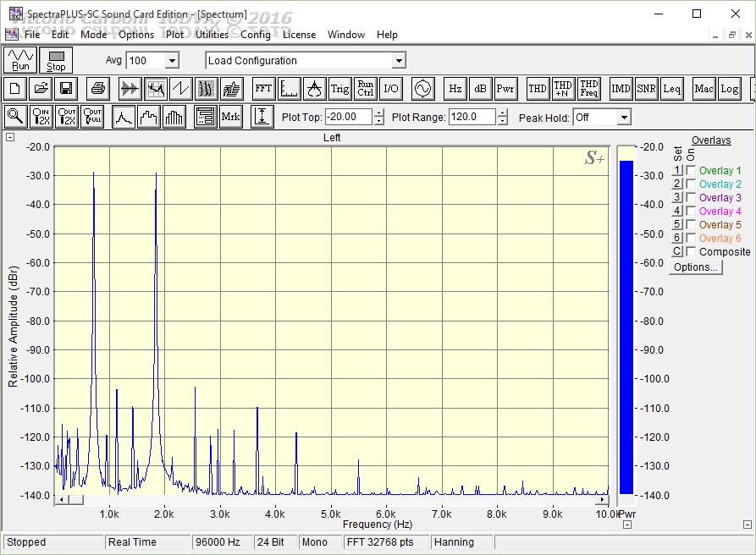
Task: Open FFT settings icon
Action: click(x=264, y=89)
